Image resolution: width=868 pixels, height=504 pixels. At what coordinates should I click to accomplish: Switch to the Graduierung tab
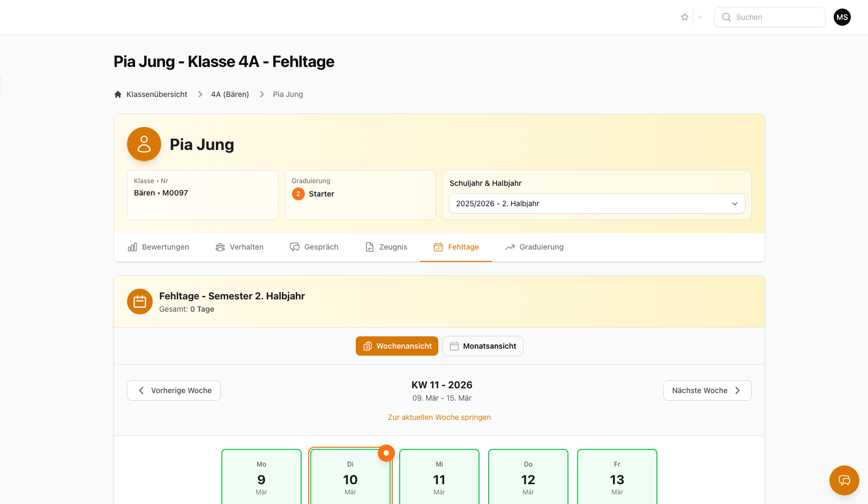click(x=534, y=247)
